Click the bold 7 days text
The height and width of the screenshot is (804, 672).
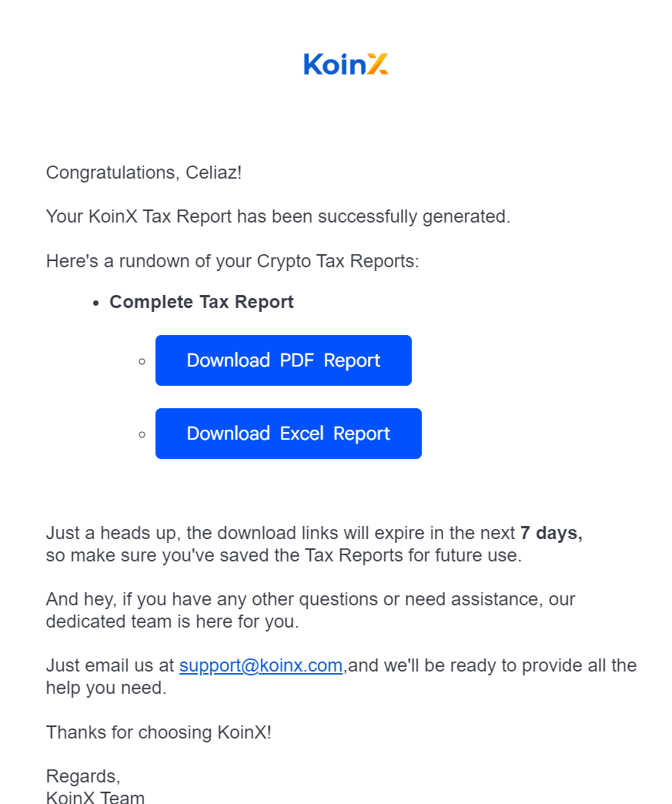[x=551, y=533]
